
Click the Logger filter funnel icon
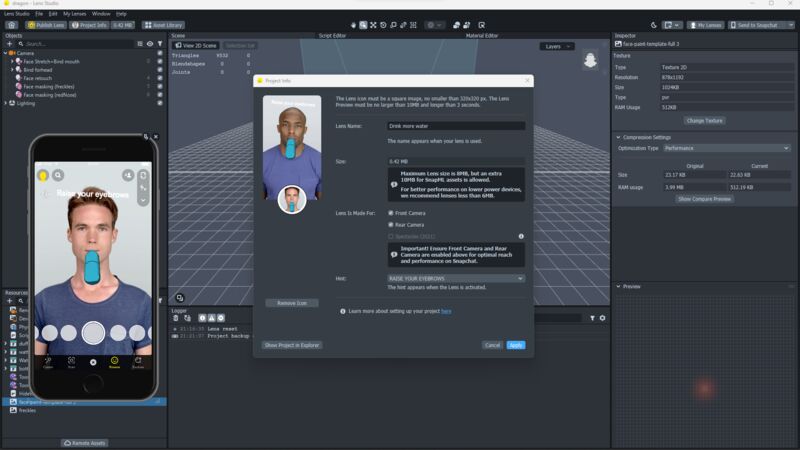pyautogui.click(x=592, y=318)
